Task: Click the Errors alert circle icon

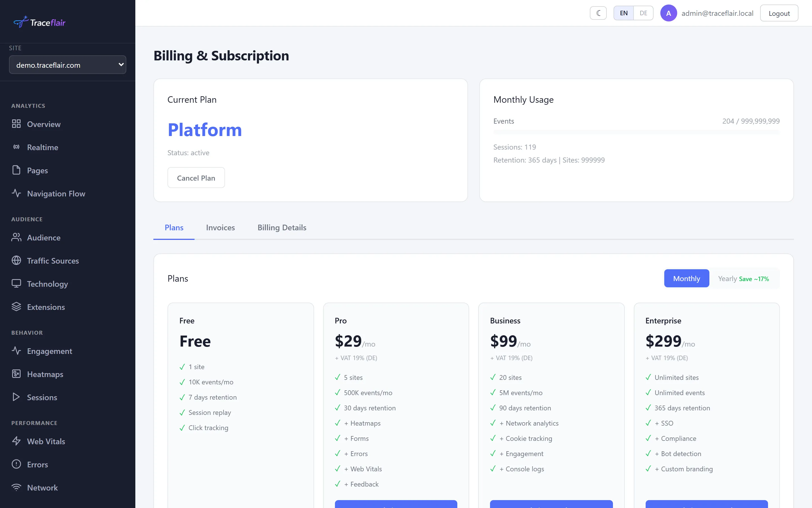Action: coord(16,464)
